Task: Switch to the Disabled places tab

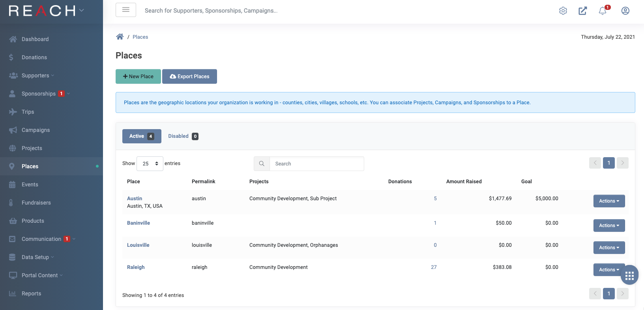Action: (183, 136)
